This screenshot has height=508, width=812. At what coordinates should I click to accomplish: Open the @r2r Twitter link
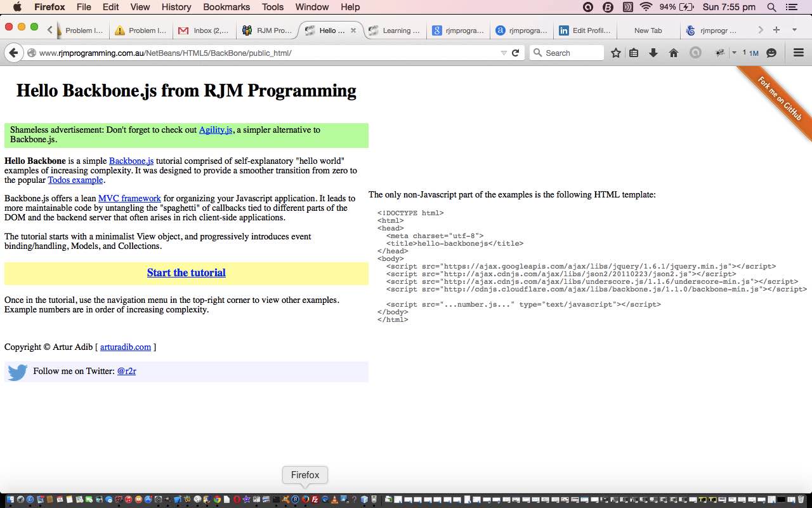(x=126, y=371)
